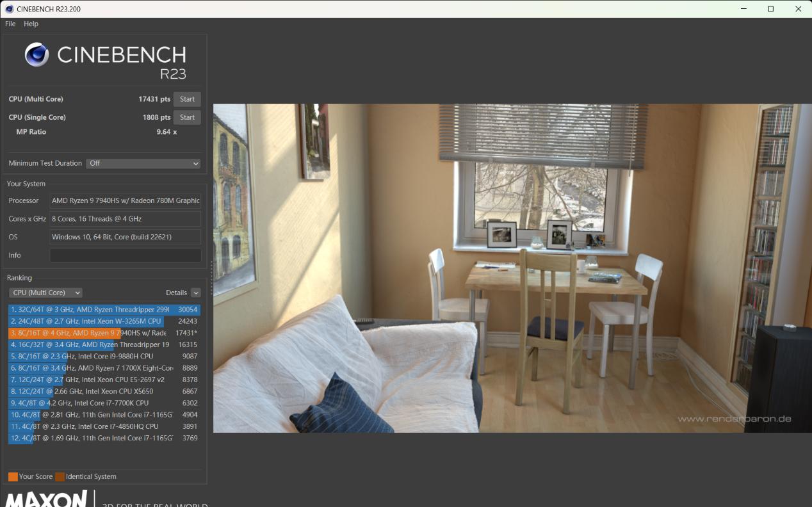Open the CPU (Multi Core) ranking dropdown

pyautogui.click(x=45, y=293)
